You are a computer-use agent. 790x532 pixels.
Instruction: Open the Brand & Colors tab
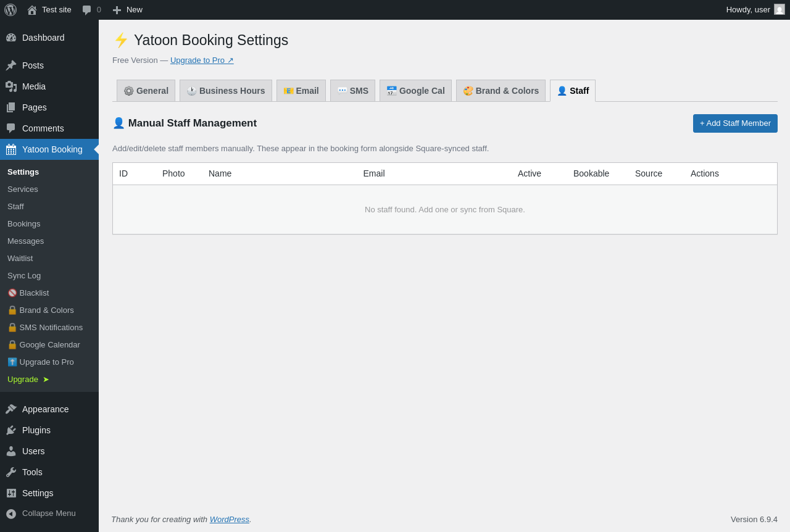(501, 91)
